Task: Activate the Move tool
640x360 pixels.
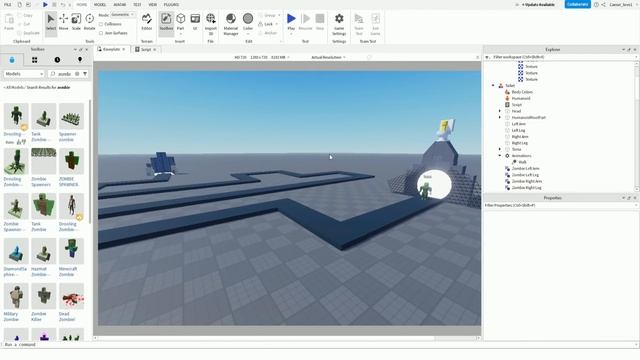Action: (x=64, y=22)
